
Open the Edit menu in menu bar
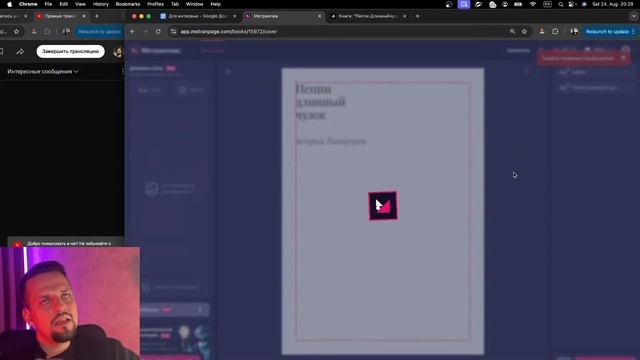pyautogui.click(x=64, y=4)
